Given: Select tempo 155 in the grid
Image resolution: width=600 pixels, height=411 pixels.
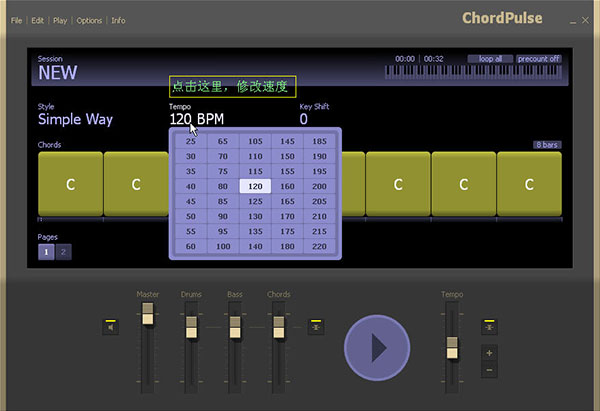Looking at the screenshot, I should [x=287, y=171].
